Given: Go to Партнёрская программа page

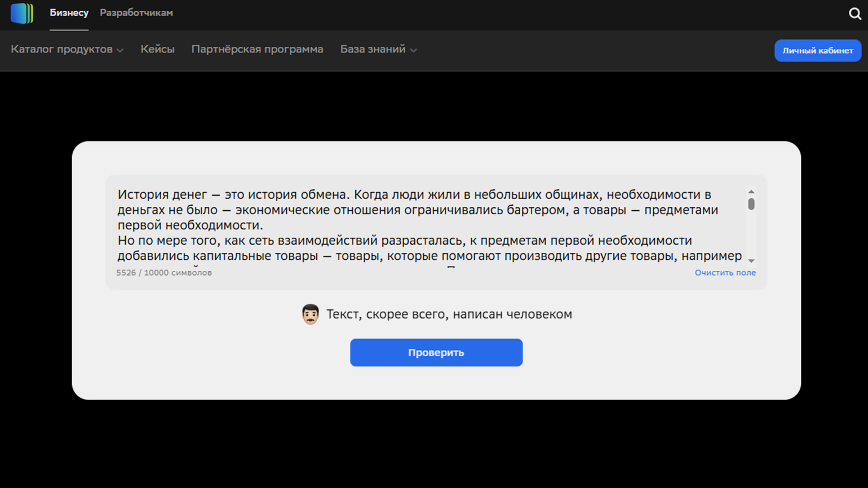Looking at the screenshot, I should click(257, 50).
